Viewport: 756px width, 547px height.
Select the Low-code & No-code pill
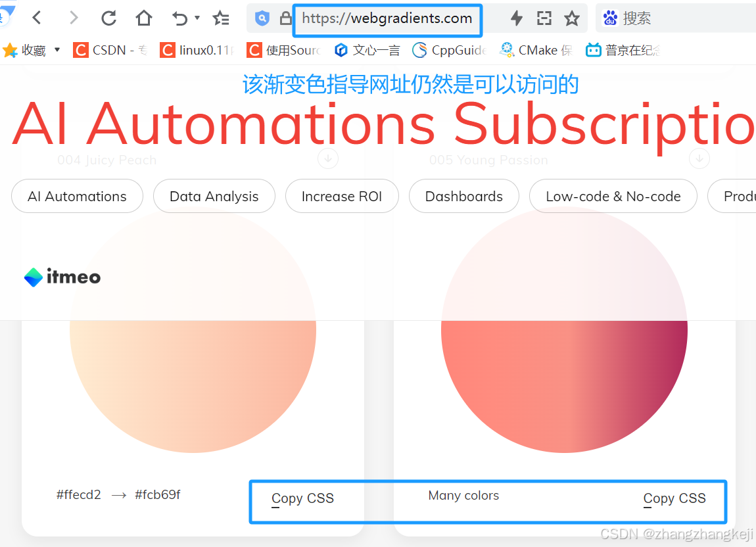(613, 197)
